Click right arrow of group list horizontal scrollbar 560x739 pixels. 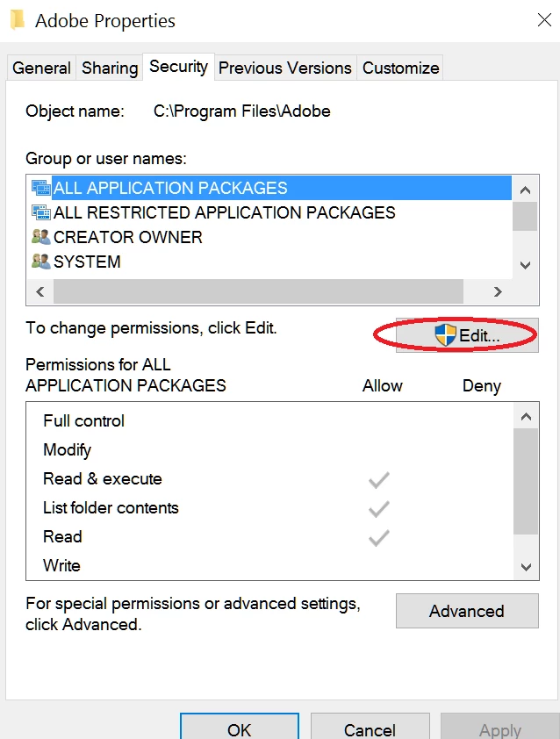pyautogui.click(x=498, y=291)
